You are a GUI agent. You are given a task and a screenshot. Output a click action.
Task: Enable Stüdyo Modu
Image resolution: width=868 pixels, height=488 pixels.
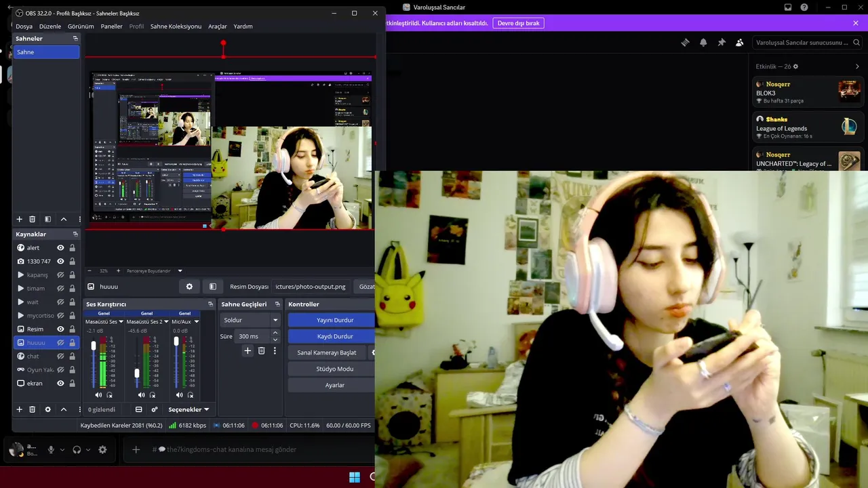pyautogui.click(x=331, y=369)
